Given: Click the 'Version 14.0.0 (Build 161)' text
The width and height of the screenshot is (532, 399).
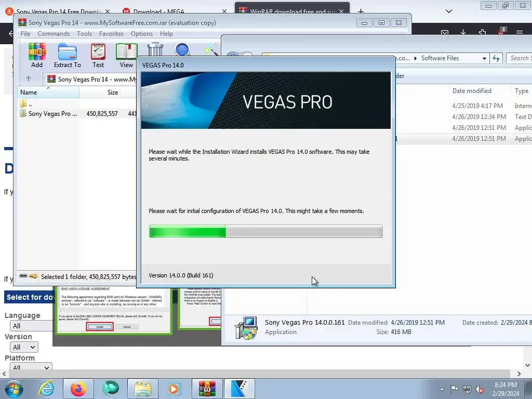Looking at the screenshot, I should coord(181,275).
